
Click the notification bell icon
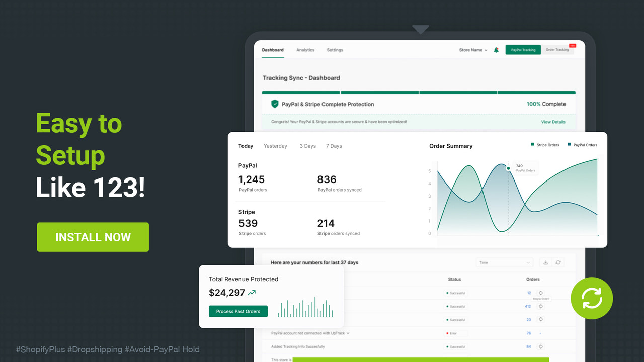pyautogui.click(x=496, y=50)
